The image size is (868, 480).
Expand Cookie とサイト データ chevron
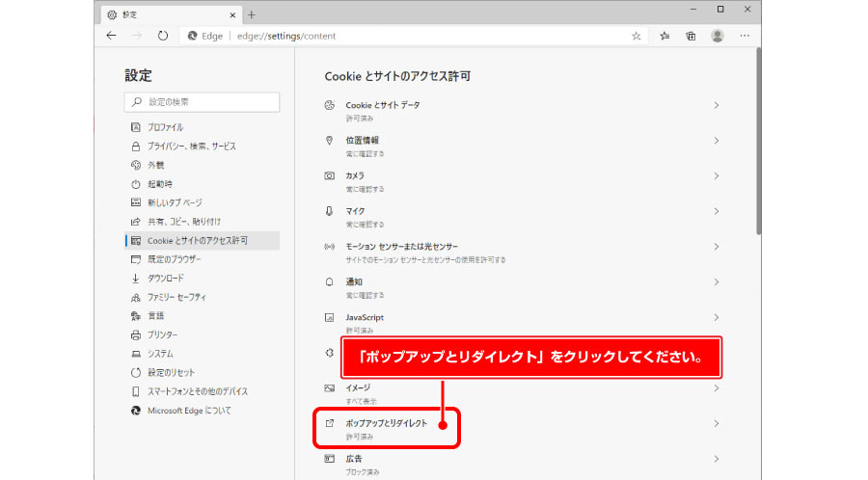[717, 105]
